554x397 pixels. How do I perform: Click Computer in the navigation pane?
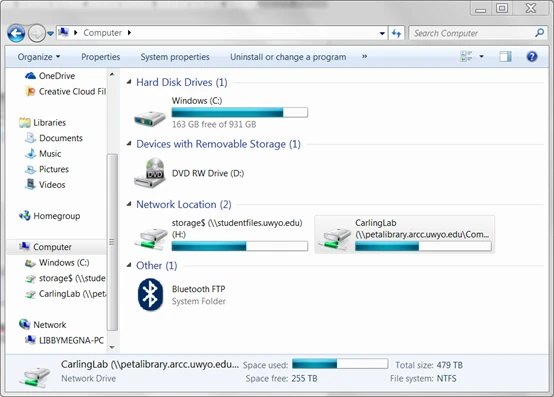pos(52,247)
